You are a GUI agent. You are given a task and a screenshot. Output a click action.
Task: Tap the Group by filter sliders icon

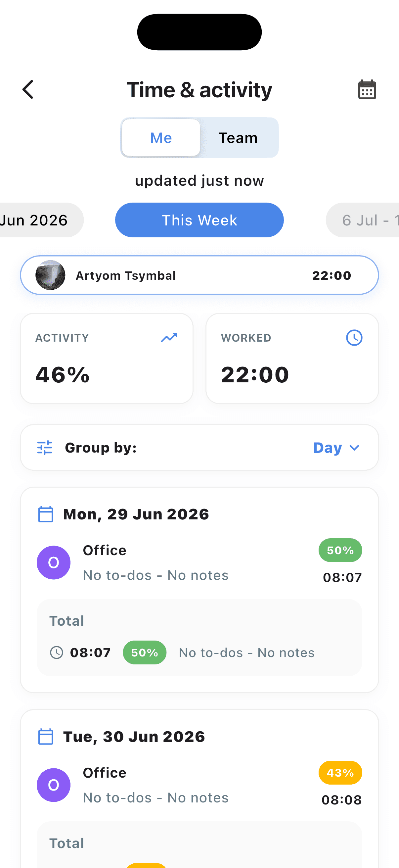point(45,448)
